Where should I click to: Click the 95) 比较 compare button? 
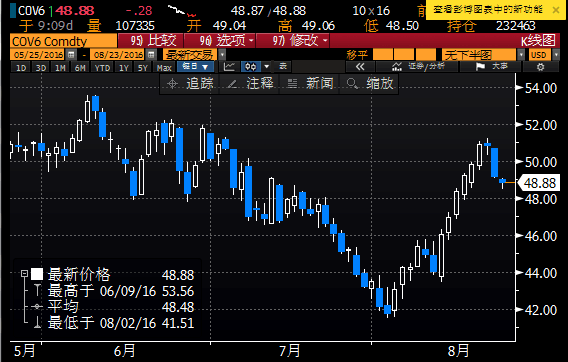coord(151,41)
